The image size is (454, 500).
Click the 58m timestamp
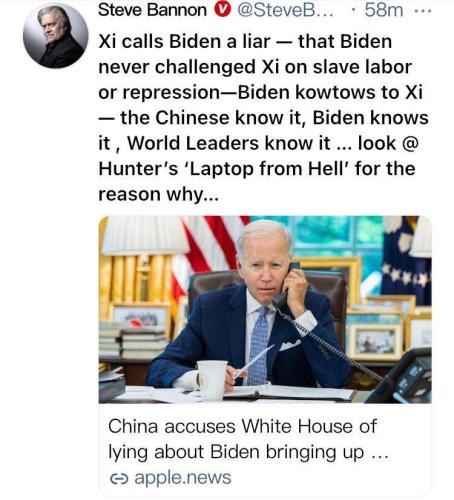(x=384, y=10)
